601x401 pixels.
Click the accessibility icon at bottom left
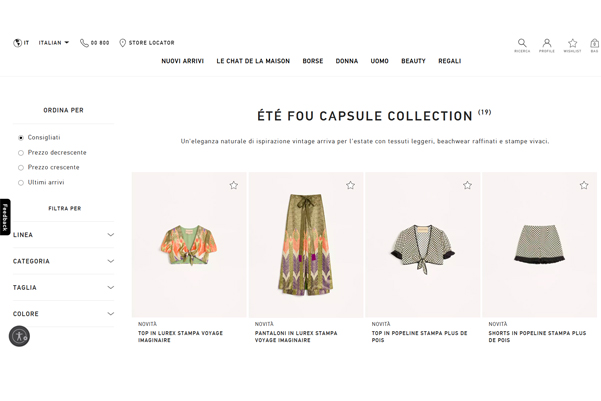click(19, 336)
